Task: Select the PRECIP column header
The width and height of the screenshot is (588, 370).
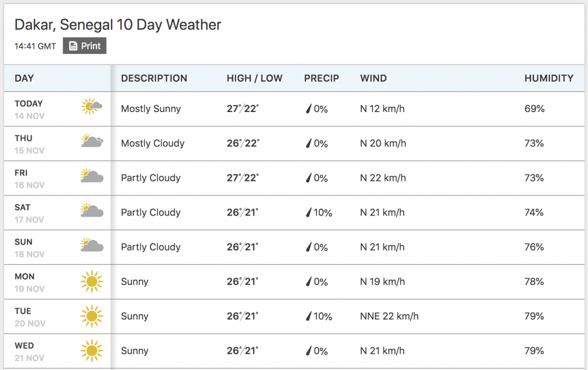Action: [x=322, y=78]
